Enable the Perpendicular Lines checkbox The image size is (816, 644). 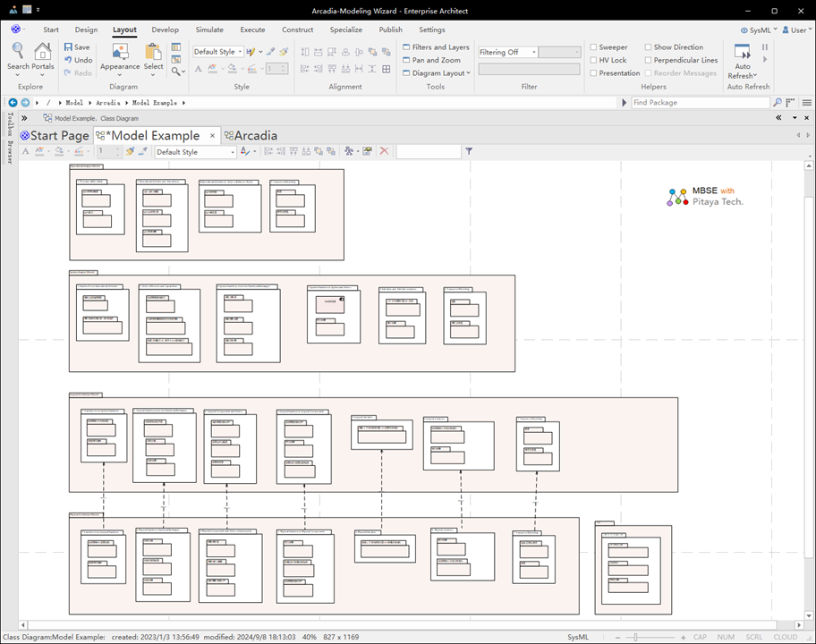[x=648, y=60]
